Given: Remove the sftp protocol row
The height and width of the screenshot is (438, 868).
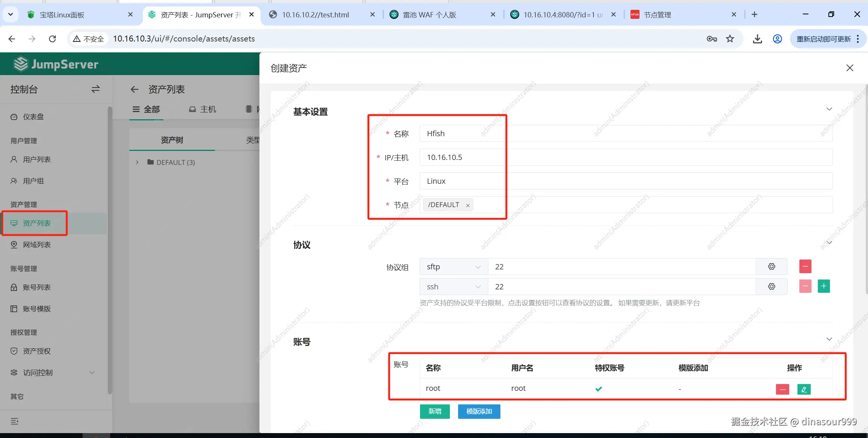Looking at the screenshot, I should pyautogui.click(x=805, y=267).
